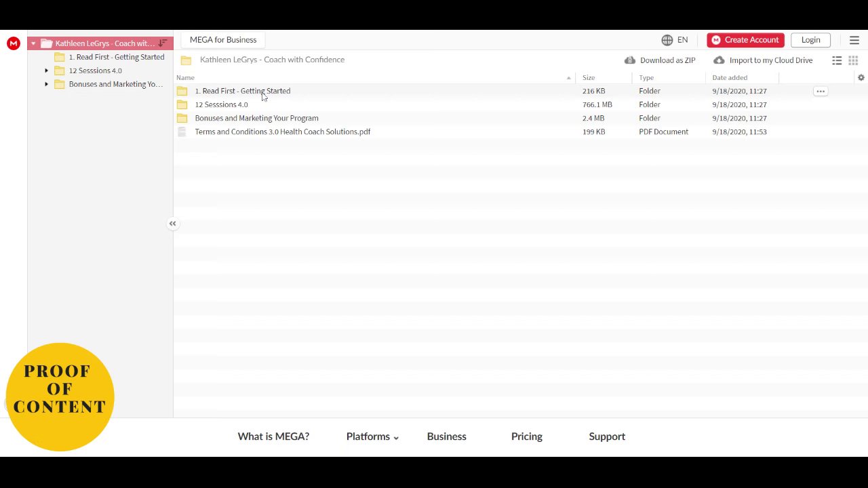This screenshot has width=868, height=488.
Task: Open the hamburger menu icon
Action: (854, 41)
